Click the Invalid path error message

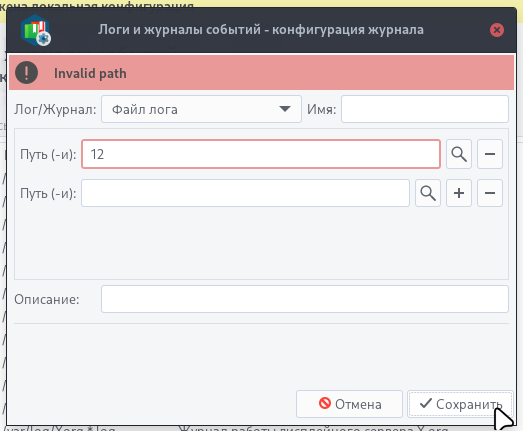click(x=90, y=73)
